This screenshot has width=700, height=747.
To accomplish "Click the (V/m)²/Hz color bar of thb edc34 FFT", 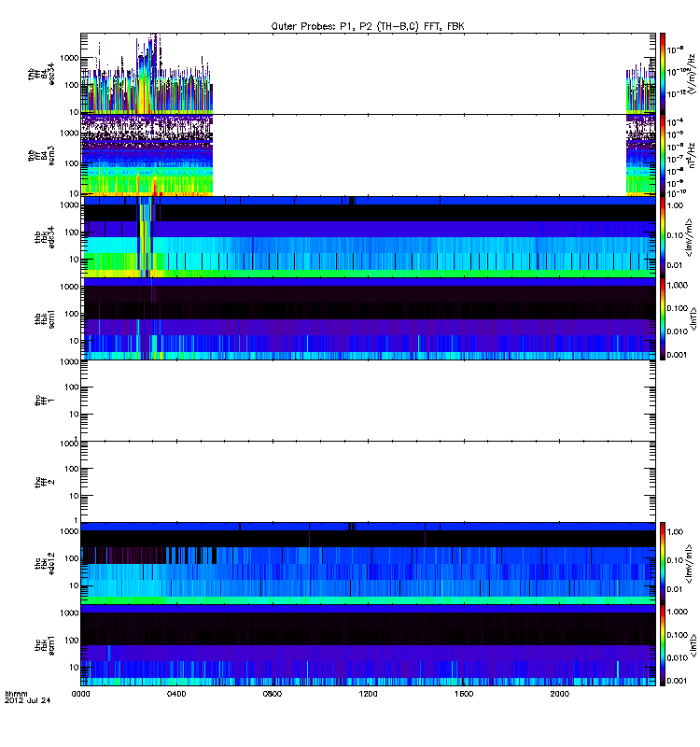I will pyautogui.click(x=662, y=74).
